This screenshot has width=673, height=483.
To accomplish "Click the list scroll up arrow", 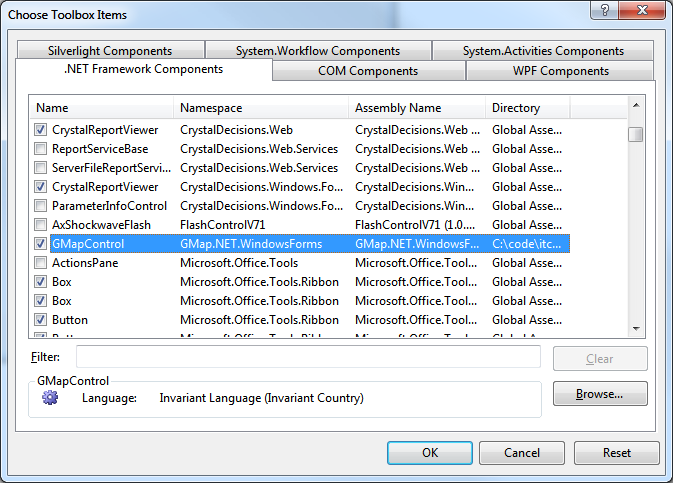I will point(636,105).
